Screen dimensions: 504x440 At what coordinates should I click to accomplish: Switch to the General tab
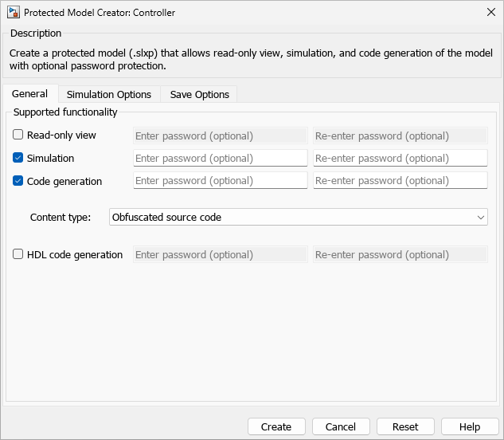[29, 94]
